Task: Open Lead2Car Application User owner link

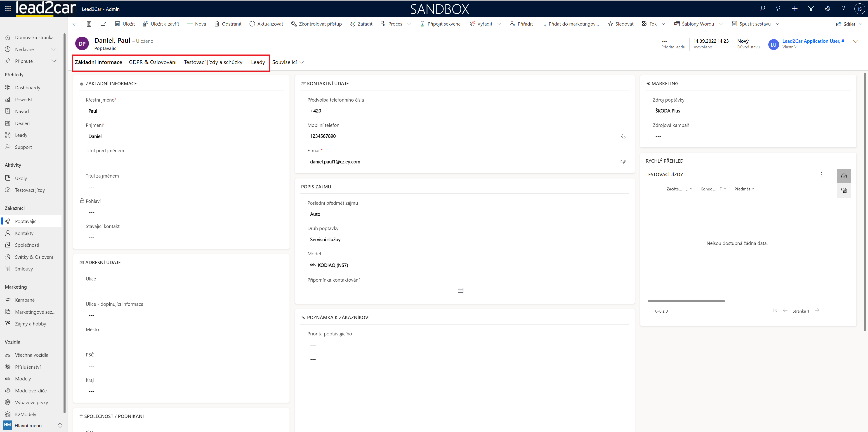Action: [x=813, y=41]
